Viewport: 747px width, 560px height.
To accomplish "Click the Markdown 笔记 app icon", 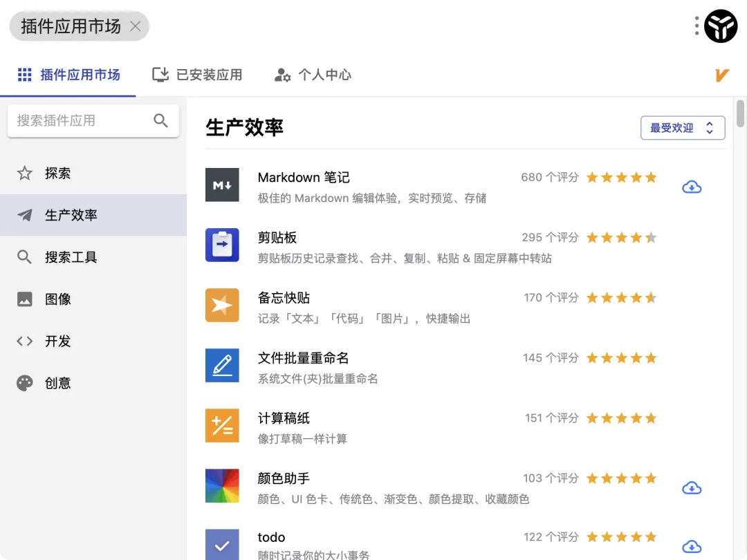I will [222, 185].
